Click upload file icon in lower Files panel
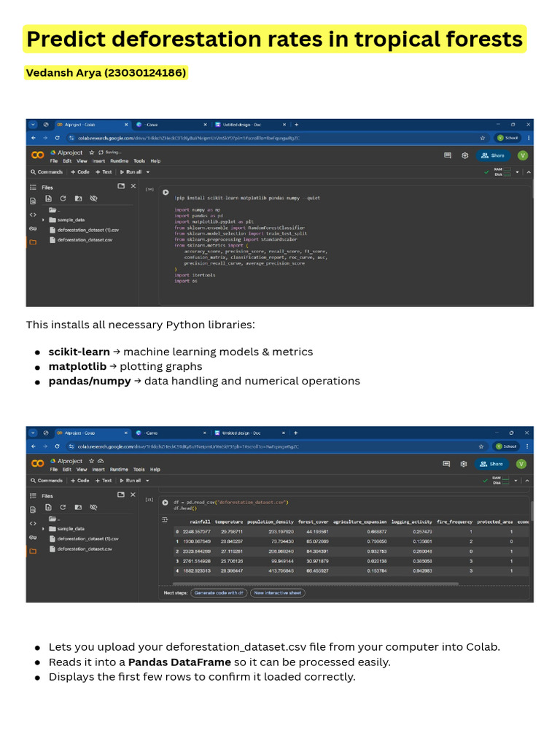Image resolution: width=560 pixels, height=747 pixels. [x=49, y=508]
